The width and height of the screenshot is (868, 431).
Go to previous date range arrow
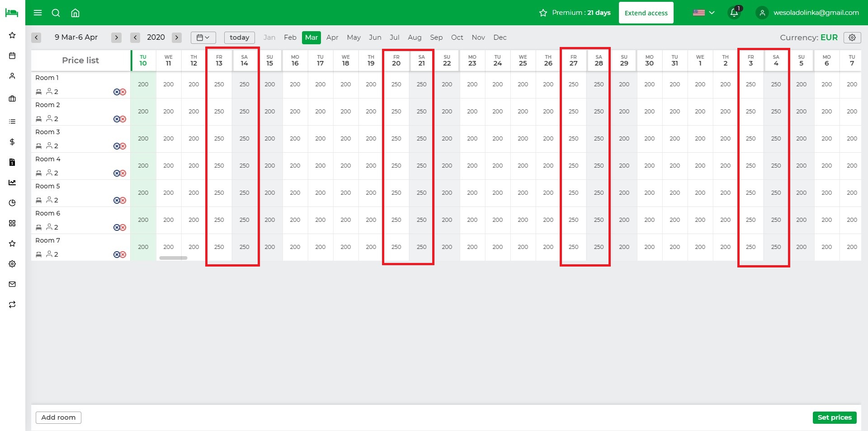[x=37, y=37]
